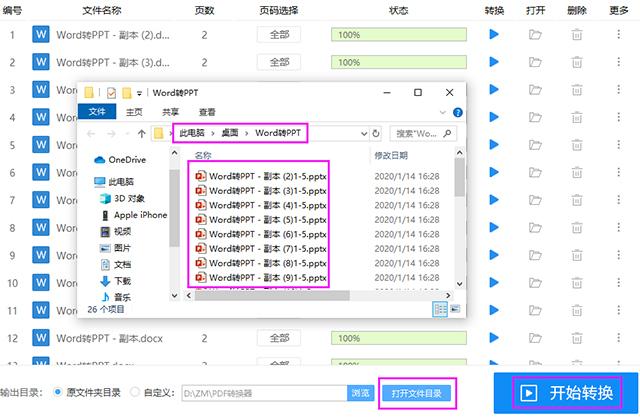
Task: Select original folder output radio button
Action: [58, 392]
